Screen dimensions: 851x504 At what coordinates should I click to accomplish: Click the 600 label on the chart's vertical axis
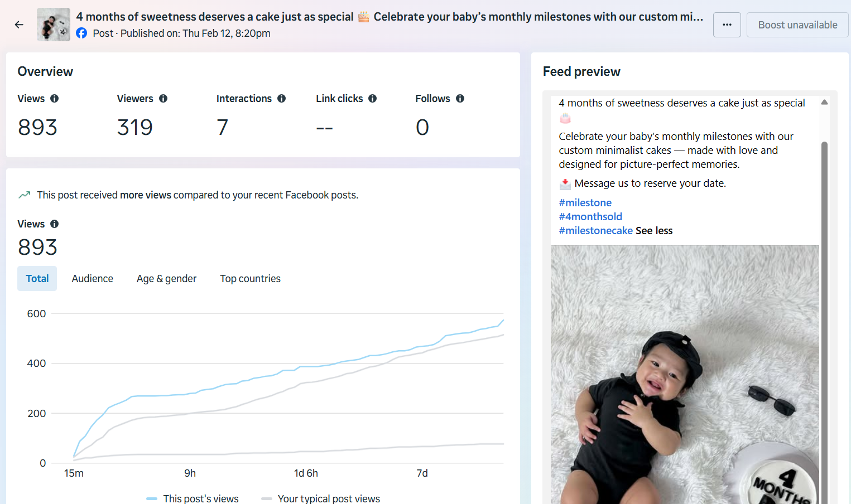[36, 314]
